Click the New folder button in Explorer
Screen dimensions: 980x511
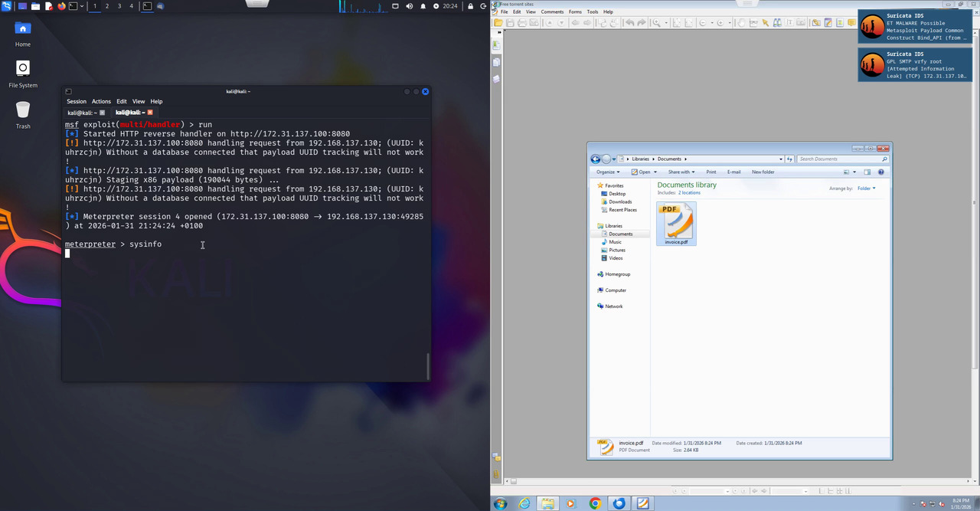(x=763, y=172)
